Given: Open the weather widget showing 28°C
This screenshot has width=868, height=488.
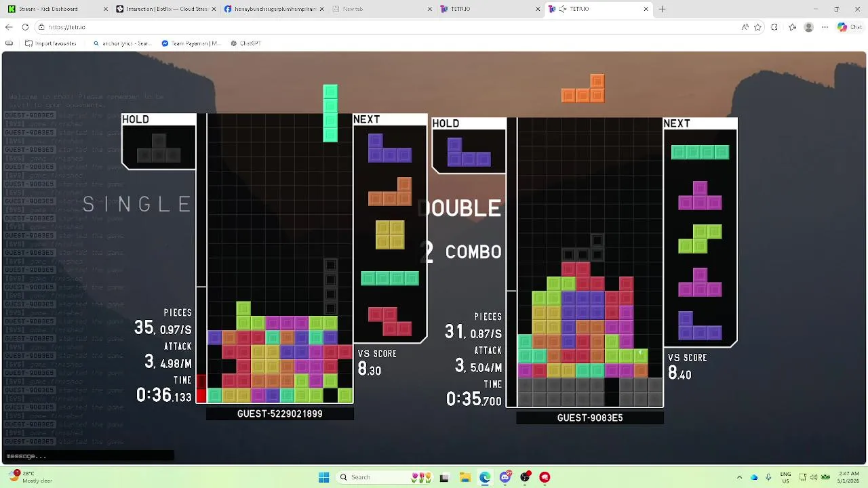Looking at the screenshot, I should pos(31,477).
